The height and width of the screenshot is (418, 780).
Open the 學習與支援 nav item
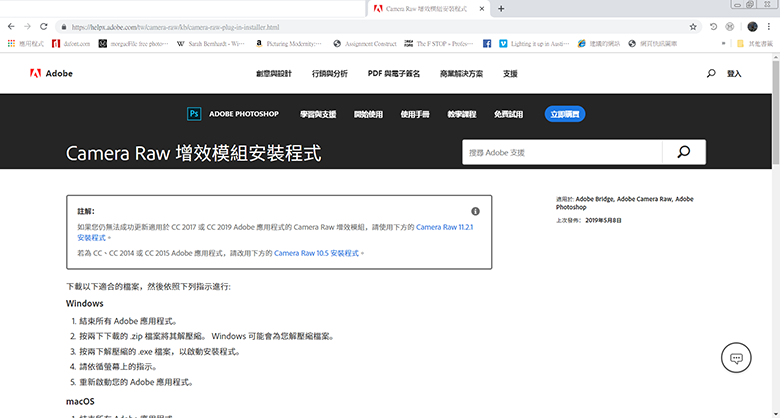(318, 114)
